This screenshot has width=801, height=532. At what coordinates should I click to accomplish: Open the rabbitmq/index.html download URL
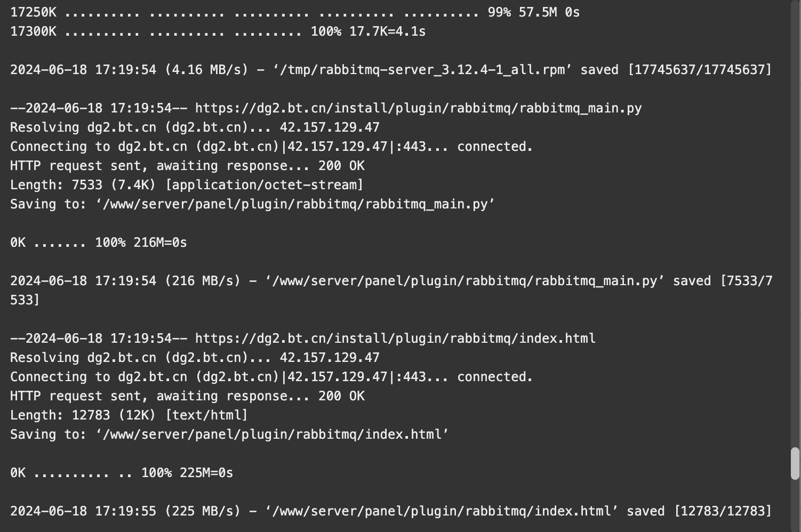[x=395, y=338]
